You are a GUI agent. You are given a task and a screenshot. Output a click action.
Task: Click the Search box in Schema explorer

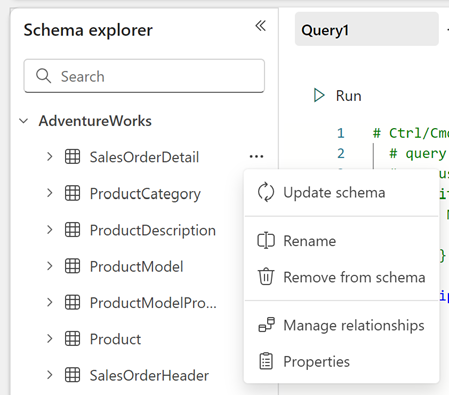144,76
